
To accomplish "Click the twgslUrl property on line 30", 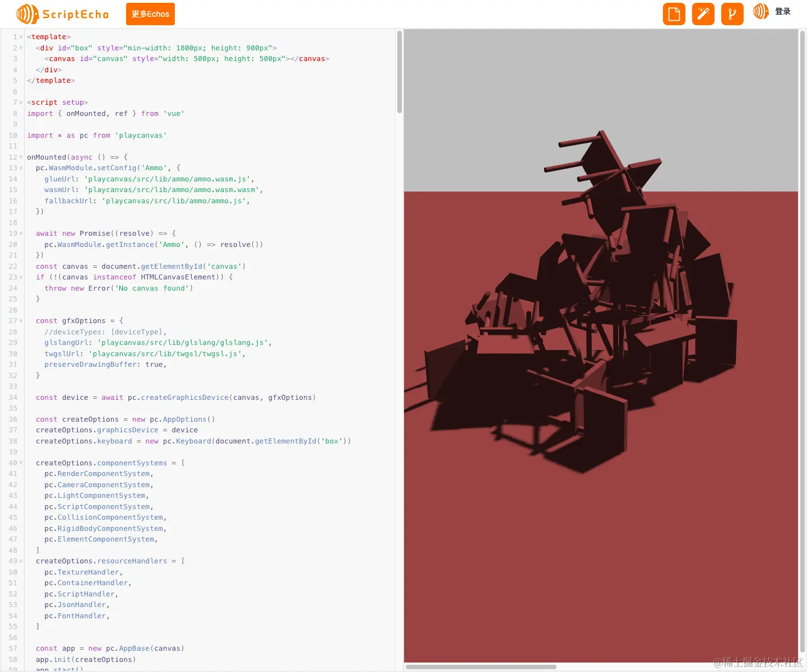I will click(x=62, y=354).
